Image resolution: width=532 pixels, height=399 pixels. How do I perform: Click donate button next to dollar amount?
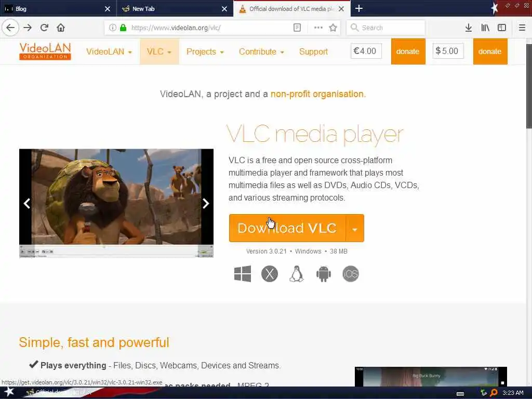coord(490,51)
